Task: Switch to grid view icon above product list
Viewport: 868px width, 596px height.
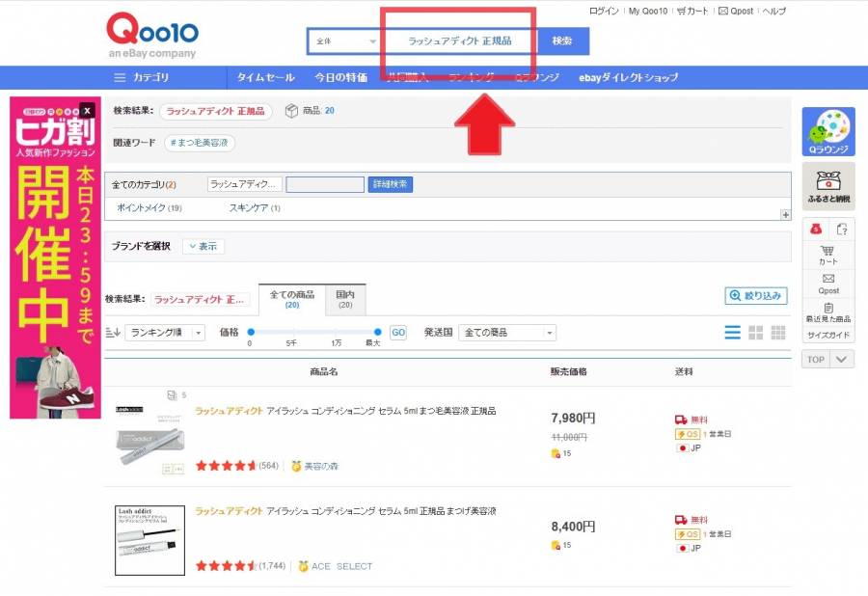Action: pyautogui.click(x=755, y=332)
